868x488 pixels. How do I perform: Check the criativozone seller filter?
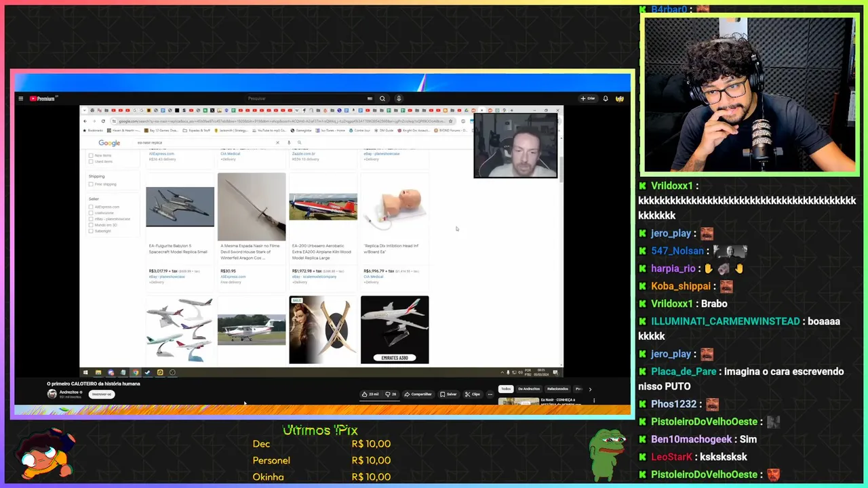point(91,213)
